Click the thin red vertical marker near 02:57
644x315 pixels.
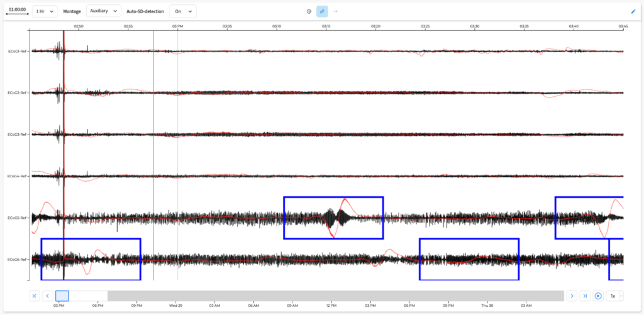(153, 155)
